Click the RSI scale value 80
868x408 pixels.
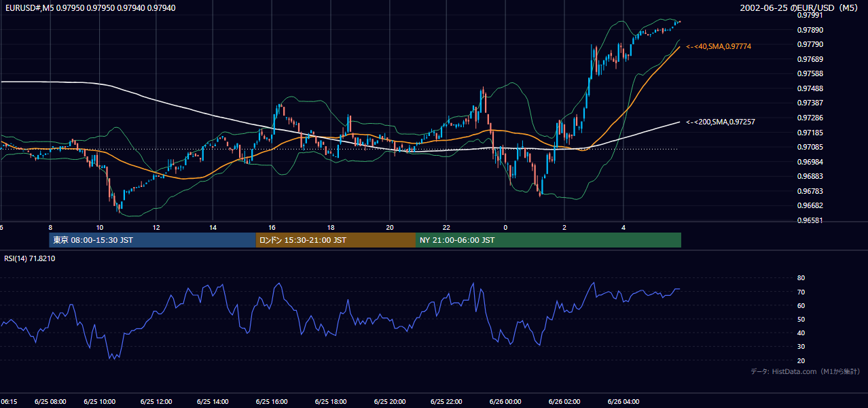click(801, 278)
